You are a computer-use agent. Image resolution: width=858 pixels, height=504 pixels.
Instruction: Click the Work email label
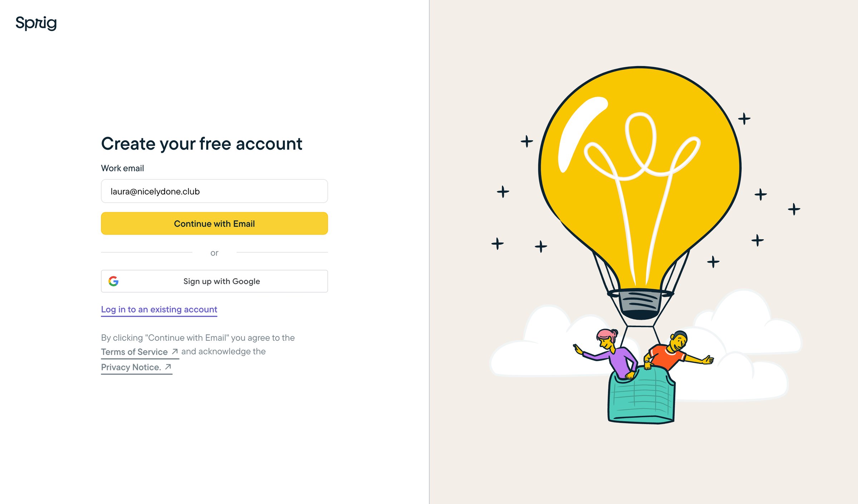tap(122, 168)
